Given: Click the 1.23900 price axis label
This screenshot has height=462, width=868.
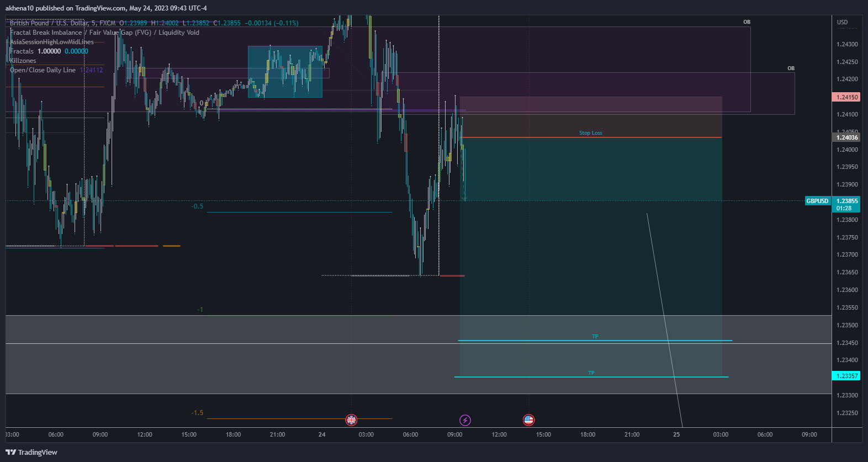Looking at the screenshot, I should click(847, 185).
